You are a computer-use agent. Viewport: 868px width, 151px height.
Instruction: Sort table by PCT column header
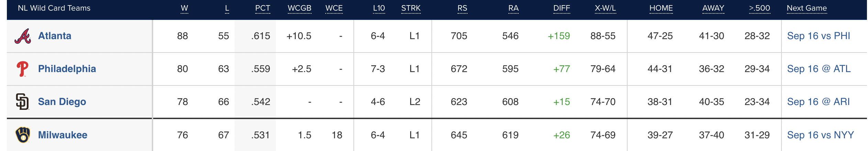click(263, 8)
